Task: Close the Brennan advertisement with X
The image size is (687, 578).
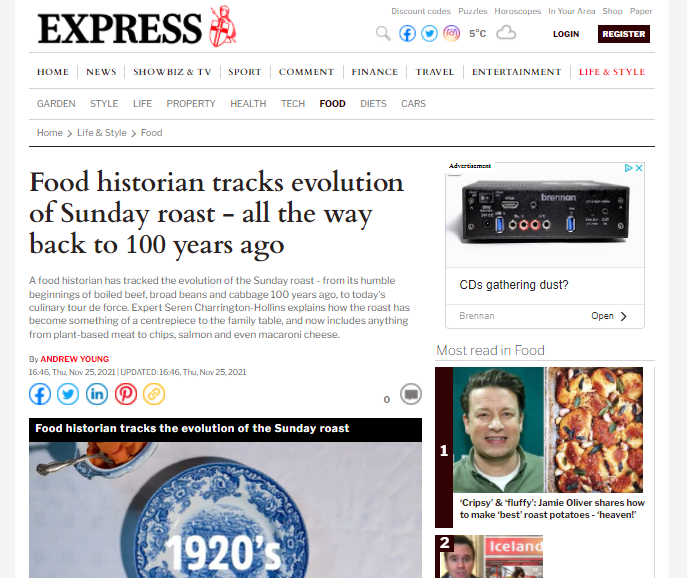Action: tap(639, 168)
